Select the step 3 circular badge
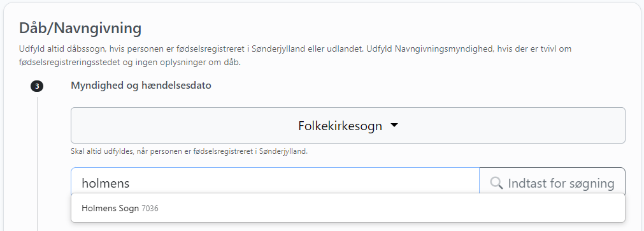Screen dimensions: 644x231 [x=37, y=87]
